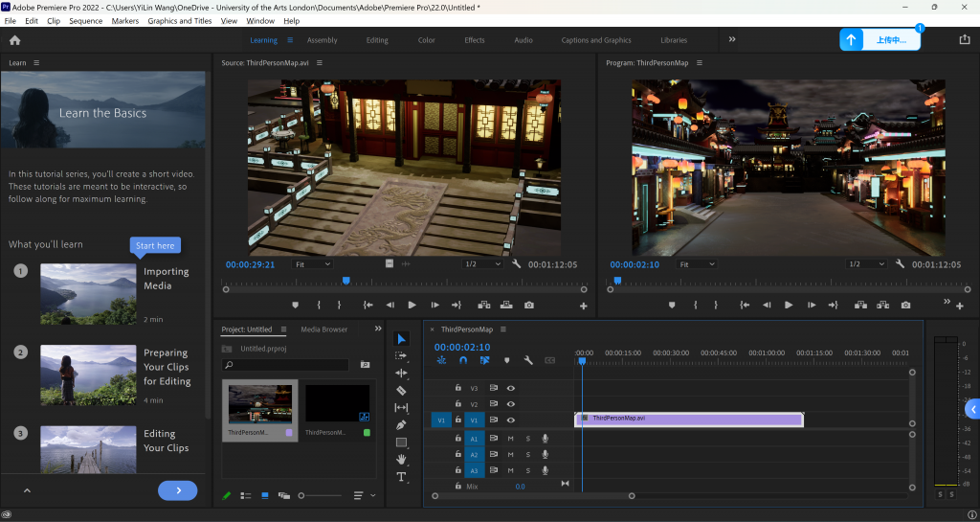Select the Razor tool

click(x=401, y=391)
